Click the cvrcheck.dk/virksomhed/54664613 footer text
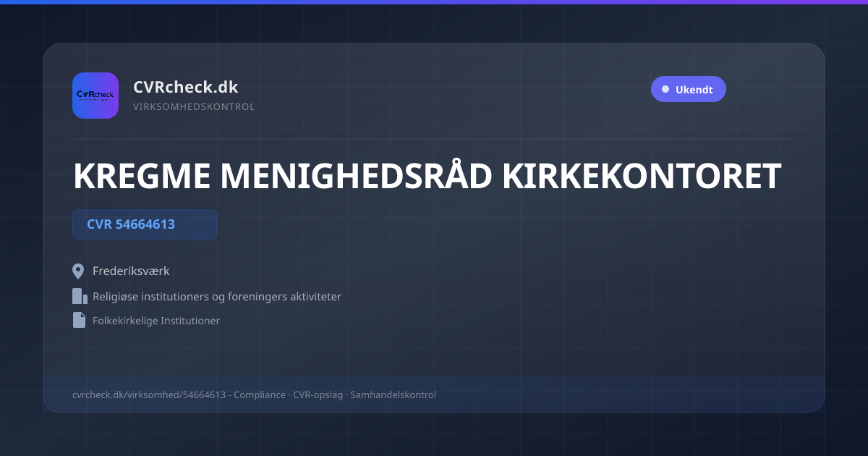This screenshot has width=868, height=456. 149,395
